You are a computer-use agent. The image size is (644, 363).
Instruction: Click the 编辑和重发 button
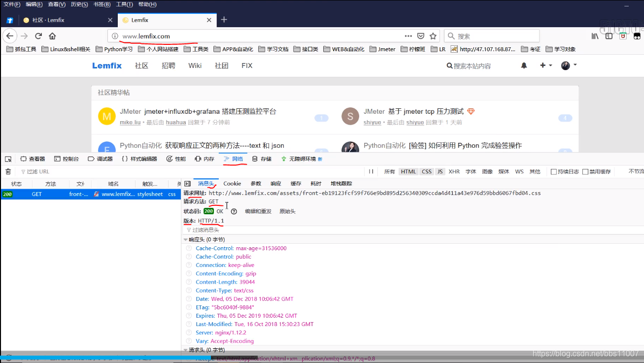(258, 211)
